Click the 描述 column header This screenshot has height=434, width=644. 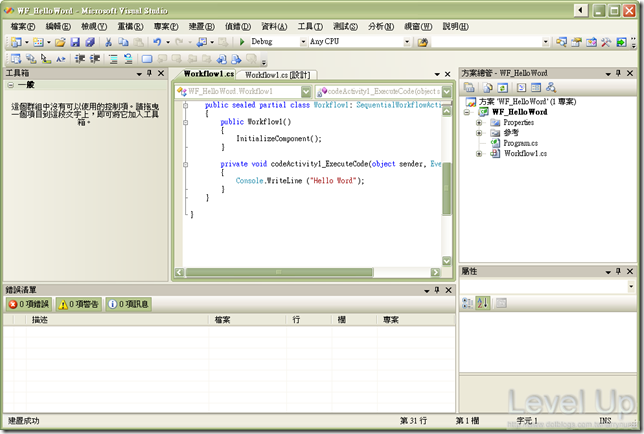tap(117, 320)
